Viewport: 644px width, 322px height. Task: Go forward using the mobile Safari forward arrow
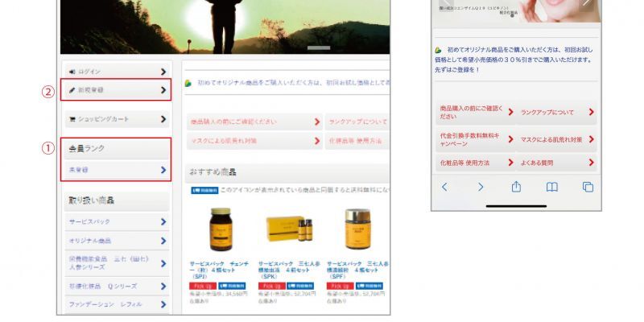(481, 188)
